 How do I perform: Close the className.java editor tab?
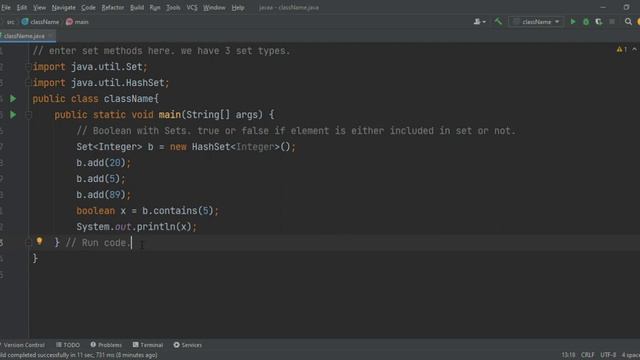coord(51,36)
